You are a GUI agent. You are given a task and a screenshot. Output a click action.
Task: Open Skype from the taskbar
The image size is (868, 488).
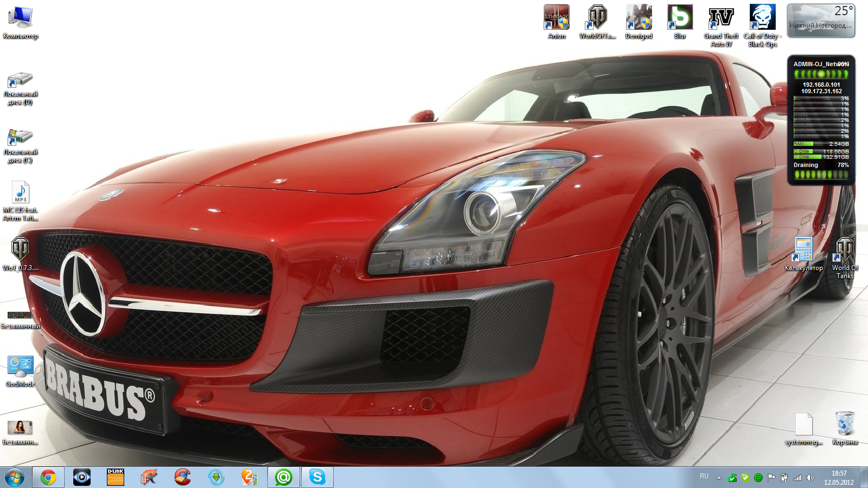click(317, 477)
